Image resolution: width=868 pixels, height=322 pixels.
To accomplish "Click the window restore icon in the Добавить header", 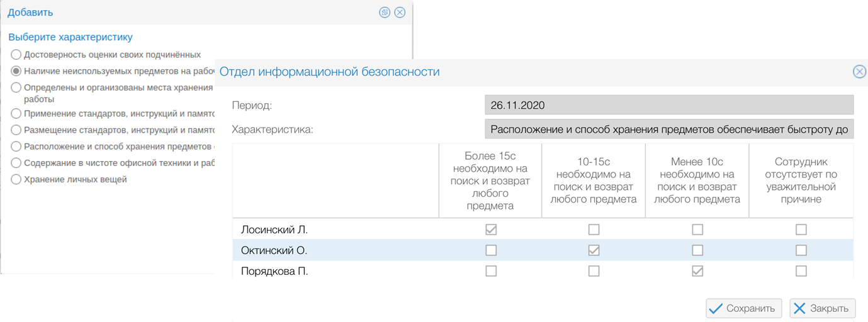I will click(385, 13).
